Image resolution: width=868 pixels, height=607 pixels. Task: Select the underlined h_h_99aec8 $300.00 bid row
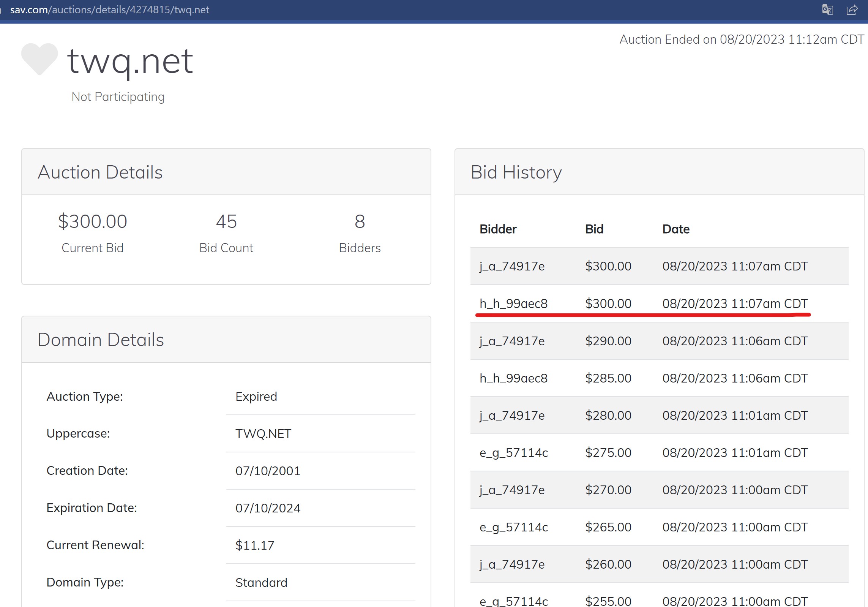pyautogui.click(x=659, y=303)
